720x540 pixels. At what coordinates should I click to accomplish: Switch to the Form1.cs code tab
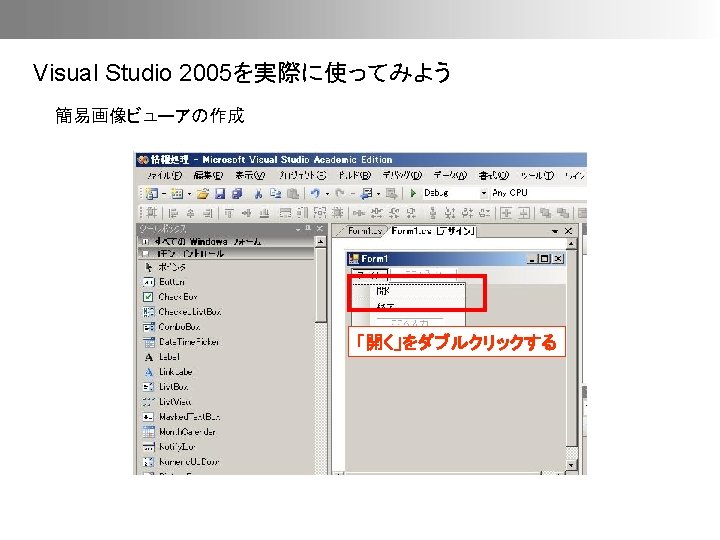point(364,231)
